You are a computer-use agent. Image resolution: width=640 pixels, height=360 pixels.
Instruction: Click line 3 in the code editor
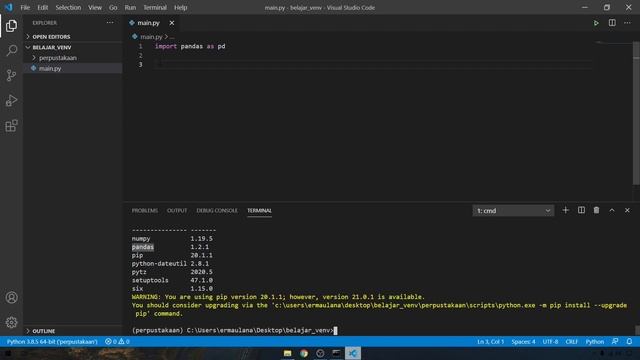(372, 64)
